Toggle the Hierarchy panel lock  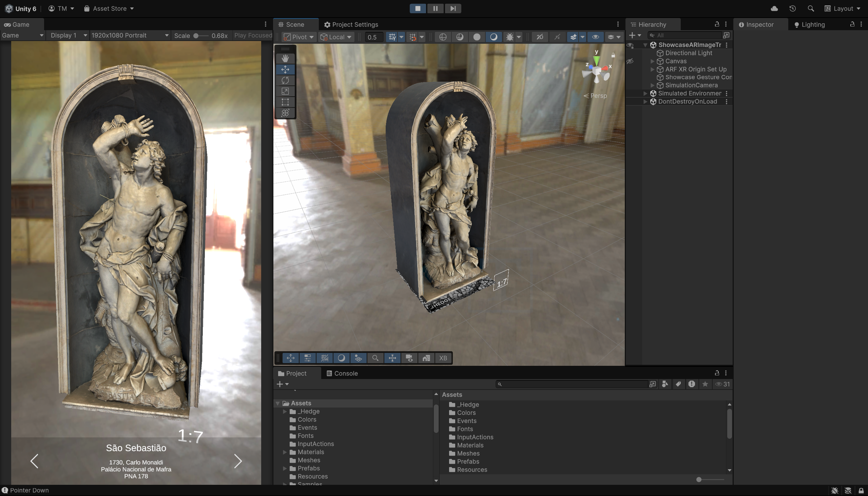[x=717, y=24]
